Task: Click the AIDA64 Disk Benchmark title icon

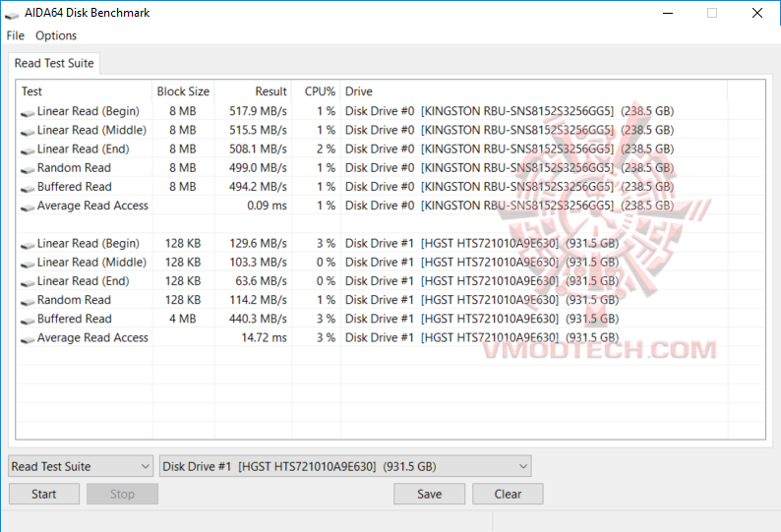Action: click(12, 15)
